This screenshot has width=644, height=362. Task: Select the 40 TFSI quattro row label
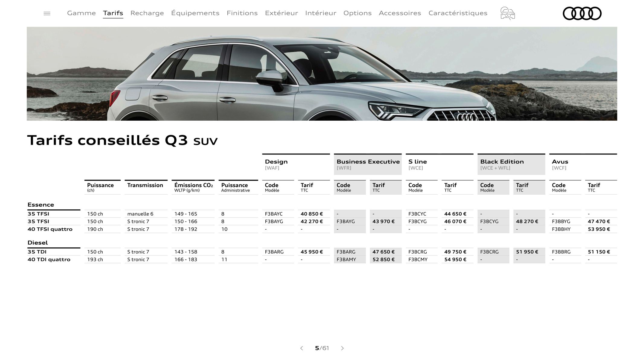[50, 229]
